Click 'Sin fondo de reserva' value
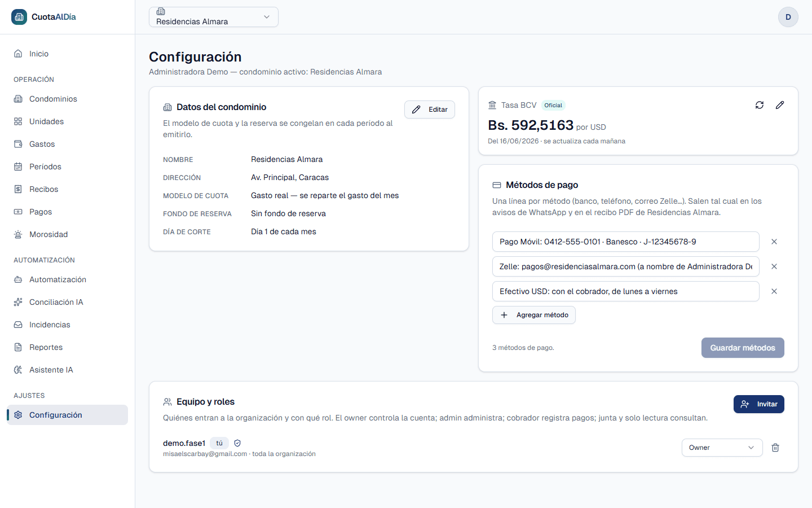Screen dimensions: 812x508 tap(288, 213)
